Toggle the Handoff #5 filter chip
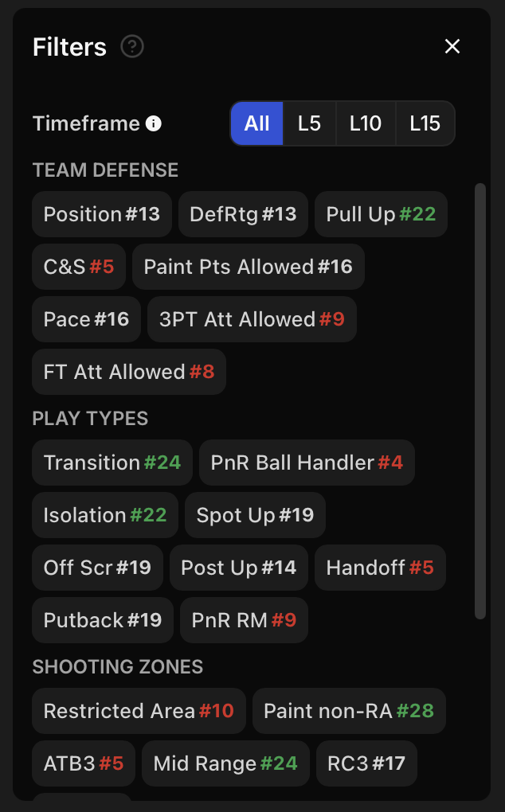The width and height of the screenshot is (505, 812). coord(380,568)
